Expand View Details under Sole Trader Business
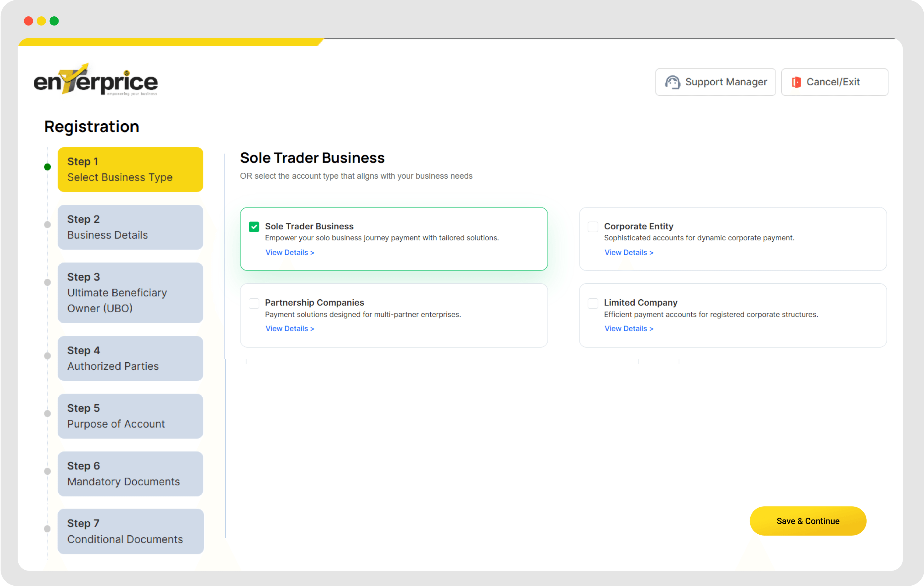The image size is (924, 586). (x=290, y=252)
